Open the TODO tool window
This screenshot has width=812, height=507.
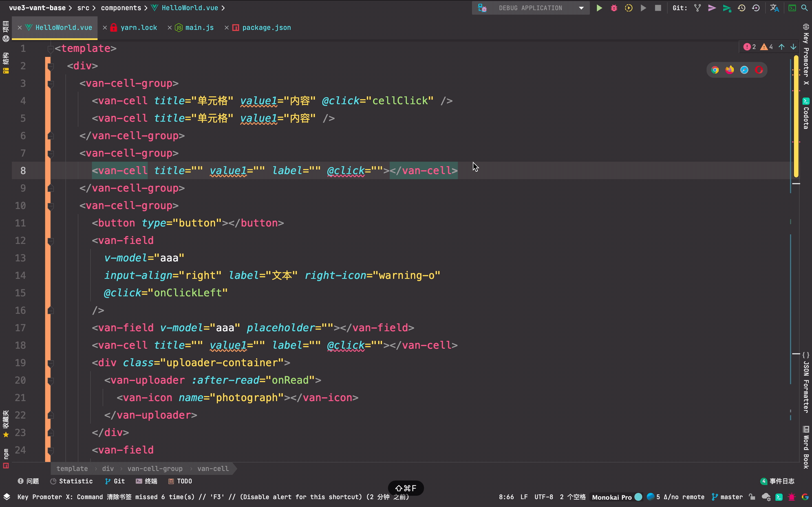[x=180, y=481]
